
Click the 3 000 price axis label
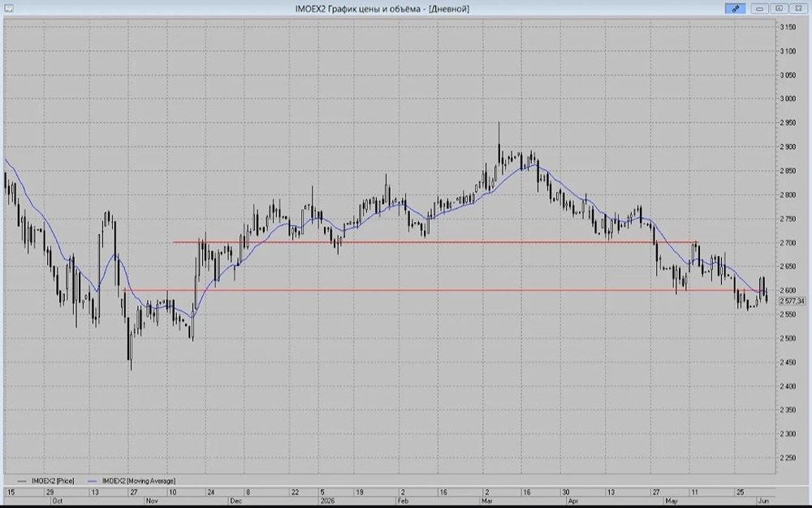(788, 98)
